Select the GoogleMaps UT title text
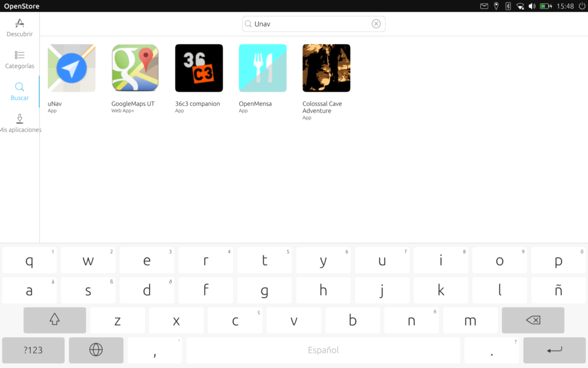Screen dimensions: 588x368 pos(133,103)
